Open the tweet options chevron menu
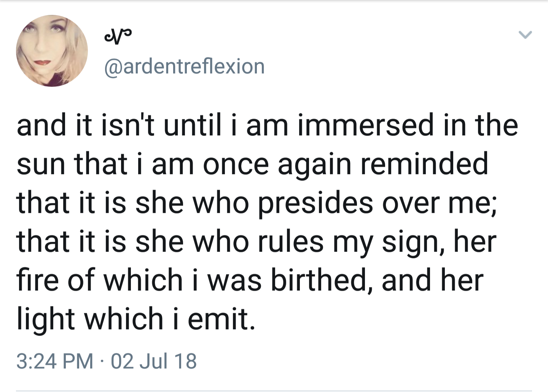Screen dimensions: 548x392 [525, 35]
